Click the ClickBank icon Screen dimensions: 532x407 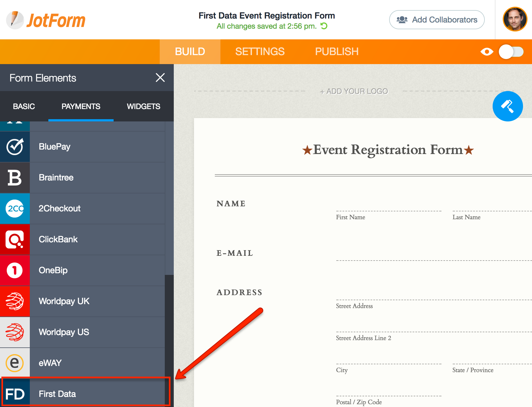pos(15,239)
